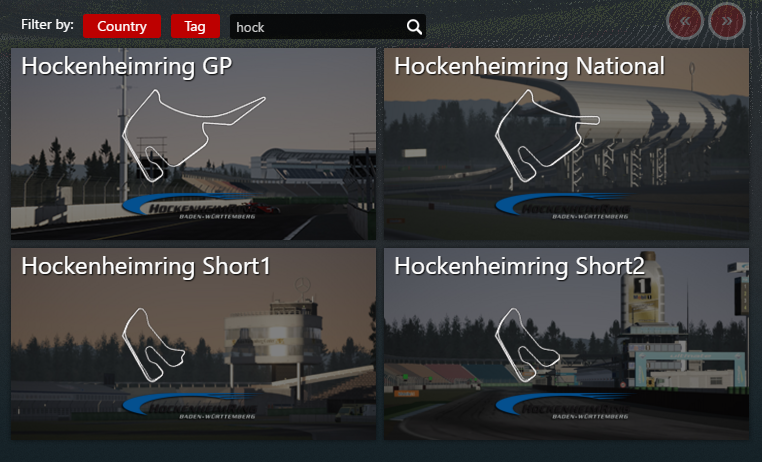Open the Tag filter
Screen dimensions: 762x462
coord(195,26)
